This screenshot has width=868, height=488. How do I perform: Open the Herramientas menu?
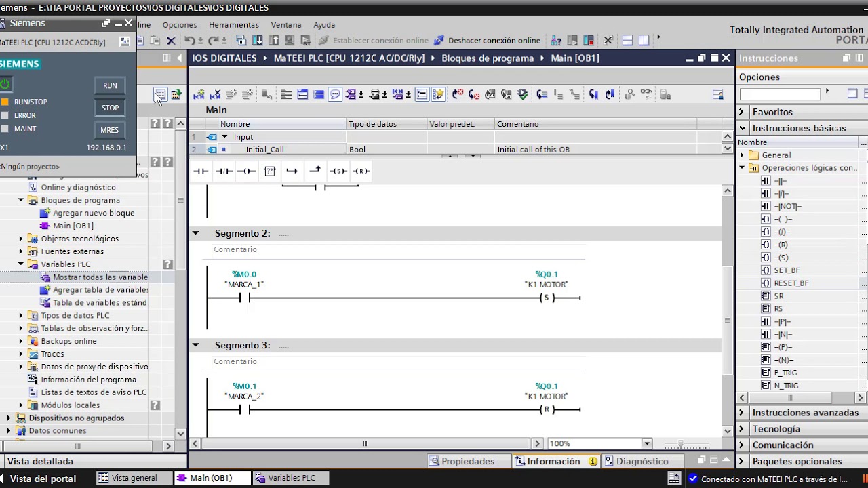click(x=234, y=25)
